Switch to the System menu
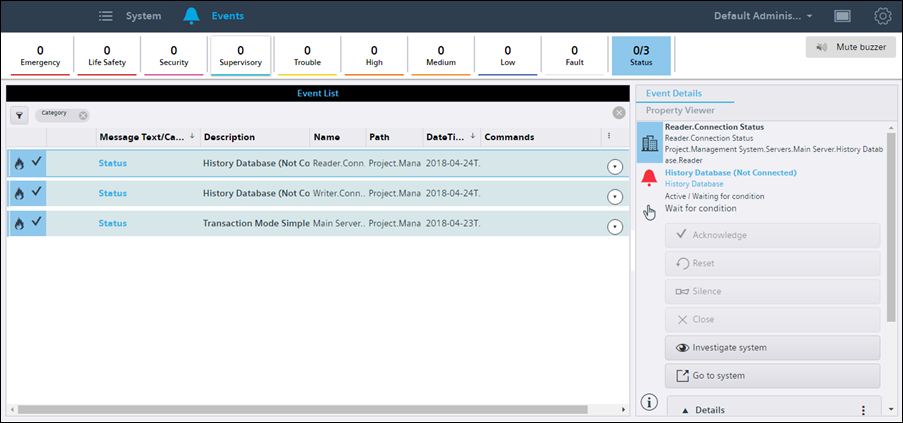 (130, 16)
